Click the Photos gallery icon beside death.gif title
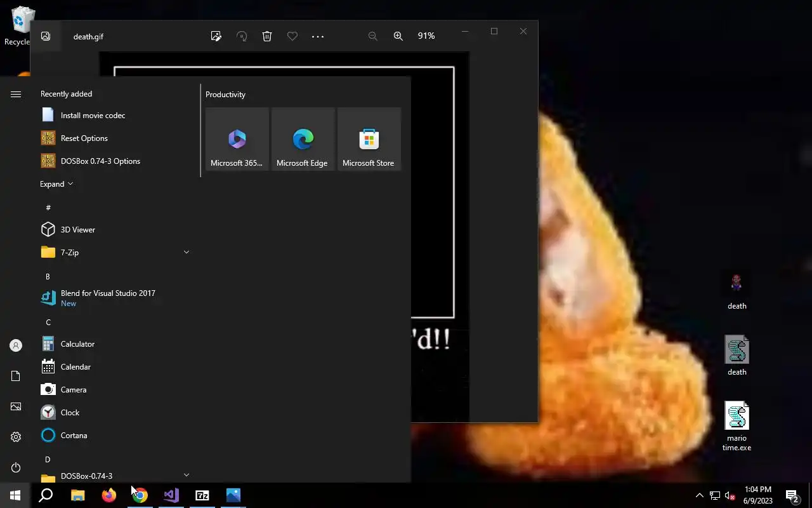812x508 pixels. tap(46, 36)
